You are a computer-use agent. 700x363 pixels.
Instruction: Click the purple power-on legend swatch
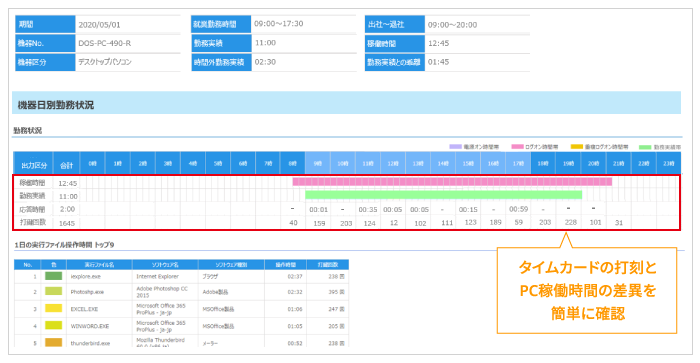(x=455, y=146)
